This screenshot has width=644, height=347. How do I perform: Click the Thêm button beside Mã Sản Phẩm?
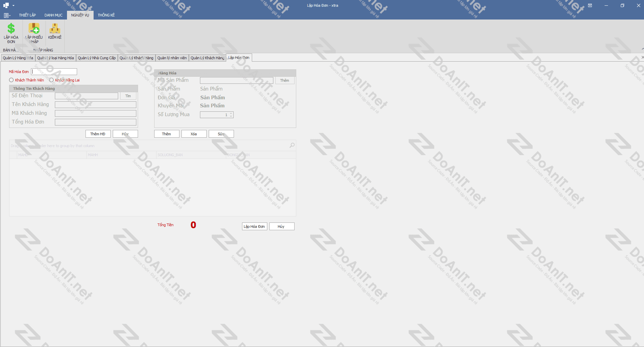click(x=285, y=80)
